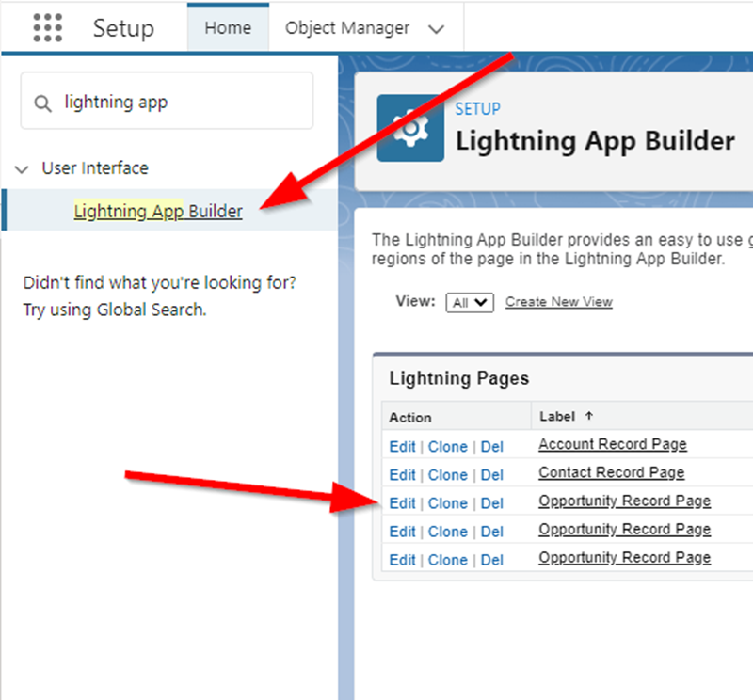This screenshot has height=700, width=753.
Task: Switch to the Object Manager tab
Action: 347,28
